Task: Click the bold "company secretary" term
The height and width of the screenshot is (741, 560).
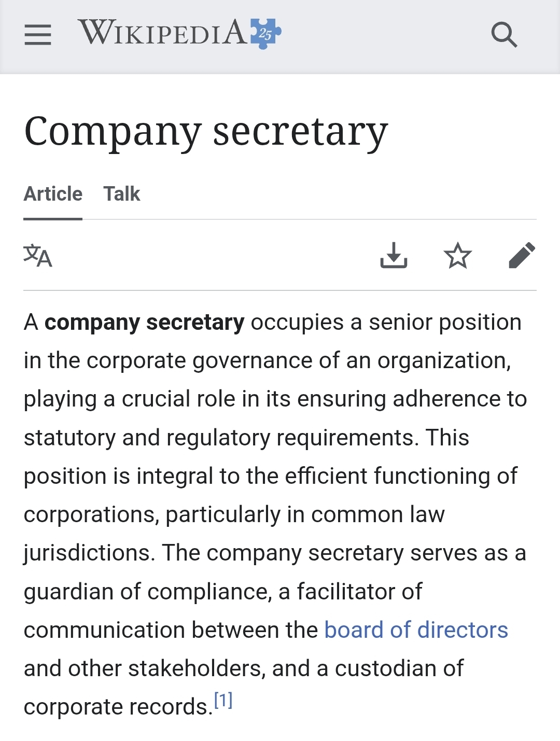Action: click(144, 323)
